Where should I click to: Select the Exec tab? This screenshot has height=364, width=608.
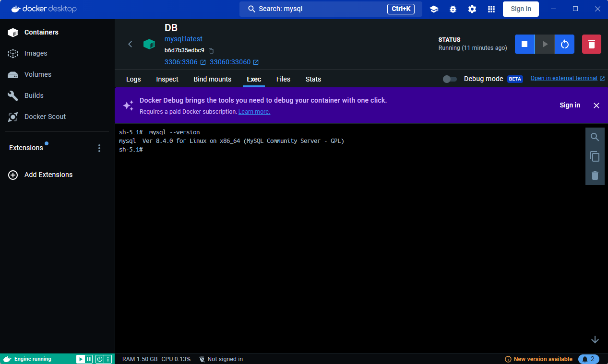tap(254, 79)
